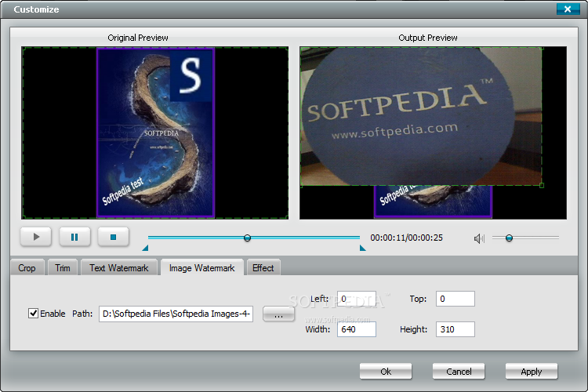The image size is (588, 392).
Task: Edit the Height value field
Action: [x=456, y=329]
